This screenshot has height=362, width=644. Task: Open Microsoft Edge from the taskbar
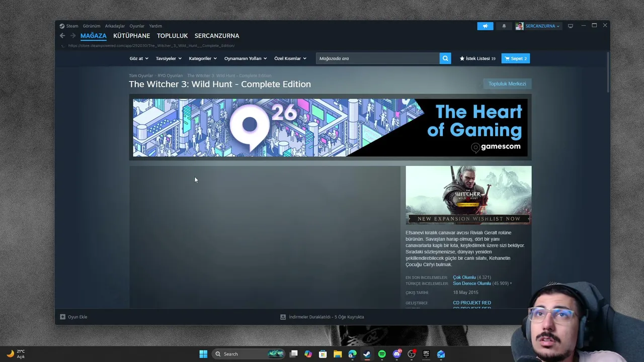352,354
